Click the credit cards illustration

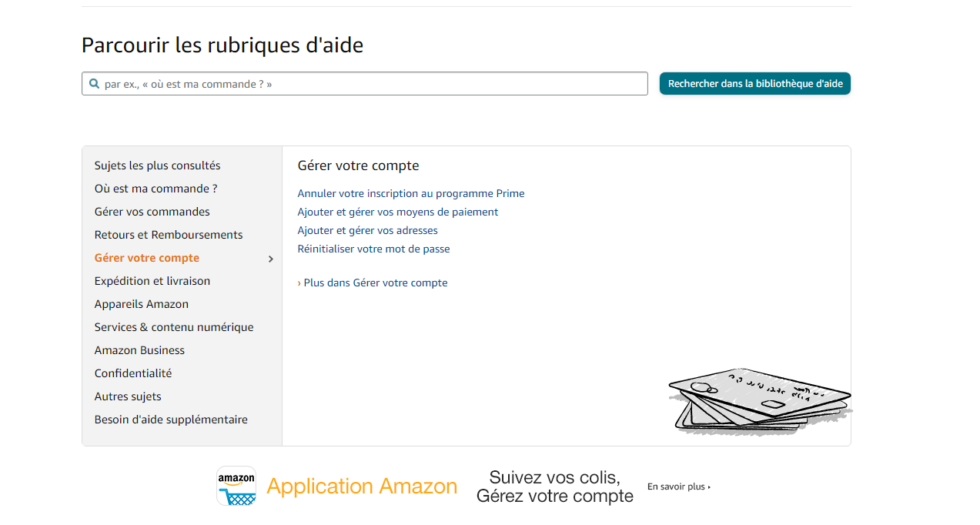pyautogui.click(x=760, y=402)
